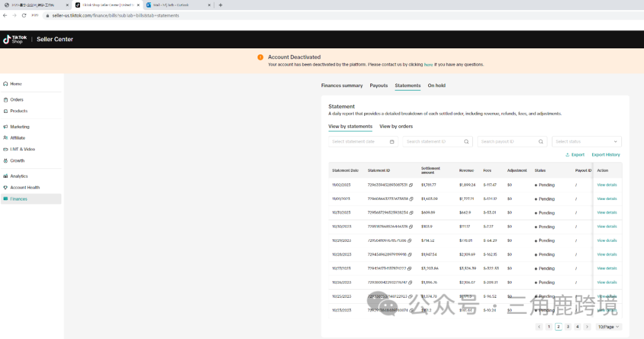Screen dimensions: 644x339
Task: Go to pagination page 1
Action: (x=549, y=327)
